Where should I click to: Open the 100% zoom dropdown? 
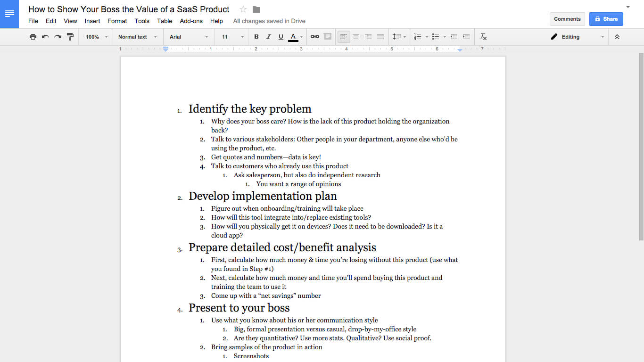(96, 37)
